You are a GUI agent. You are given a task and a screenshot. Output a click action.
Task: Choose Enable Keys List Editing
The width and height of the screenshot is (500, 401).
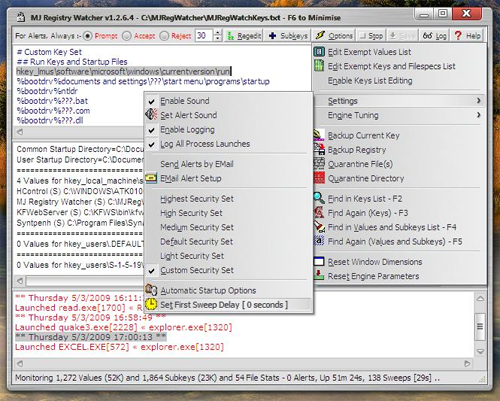[399, 81]
